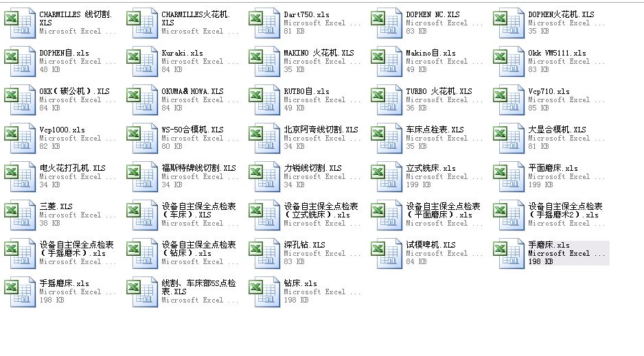This screenshot has width=644, height=356.
Task: Click the file name 试模啤机.XLS
Action: coord(431,245)
